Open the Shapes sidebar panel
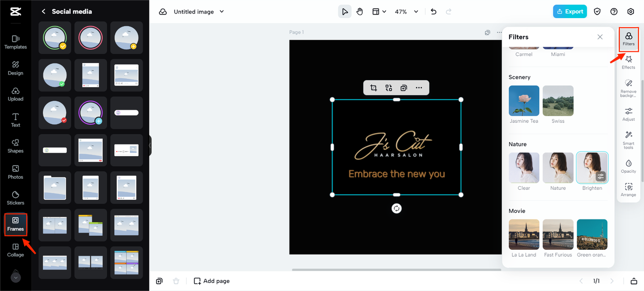This screenshot has width=644, height=291. 16,146
